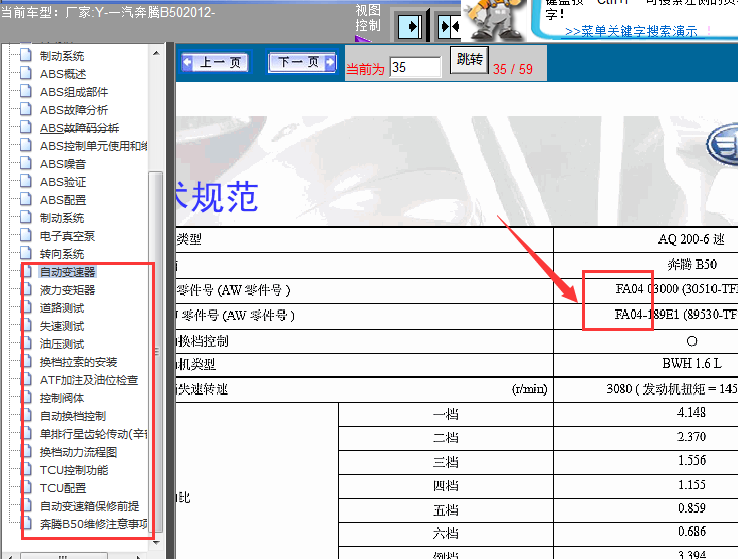Open the 换档拉索的安装 tree entry
This screenshot has width=738, height=559.
(78, 362)
